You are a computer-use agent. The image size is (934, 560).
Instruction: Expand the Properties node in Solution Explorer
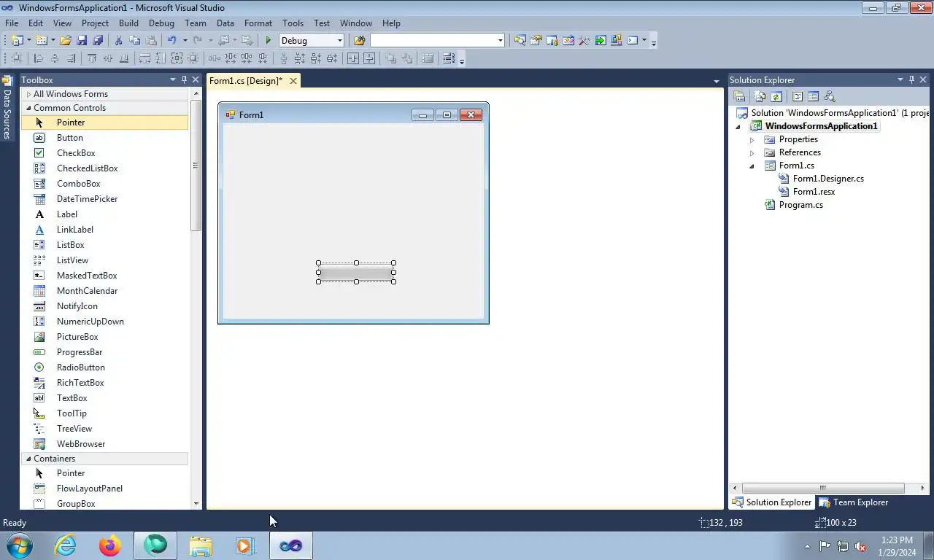click(752, 139)
